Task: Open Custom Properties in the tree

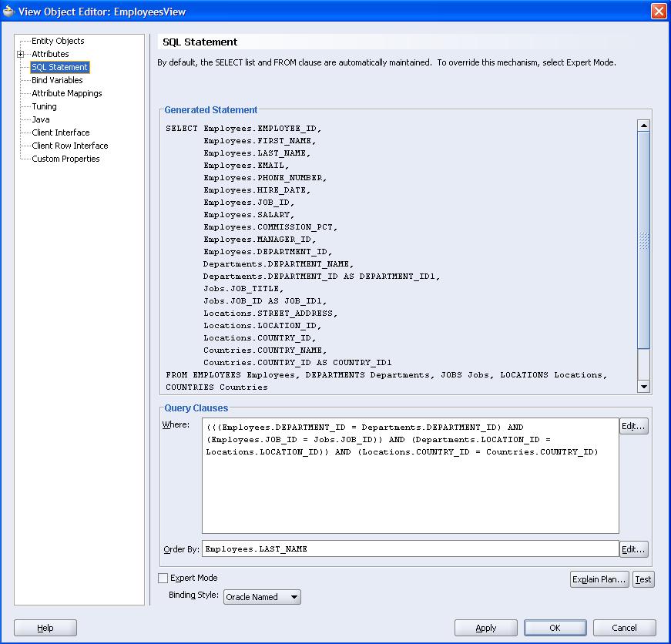Action: click(65, 159)
